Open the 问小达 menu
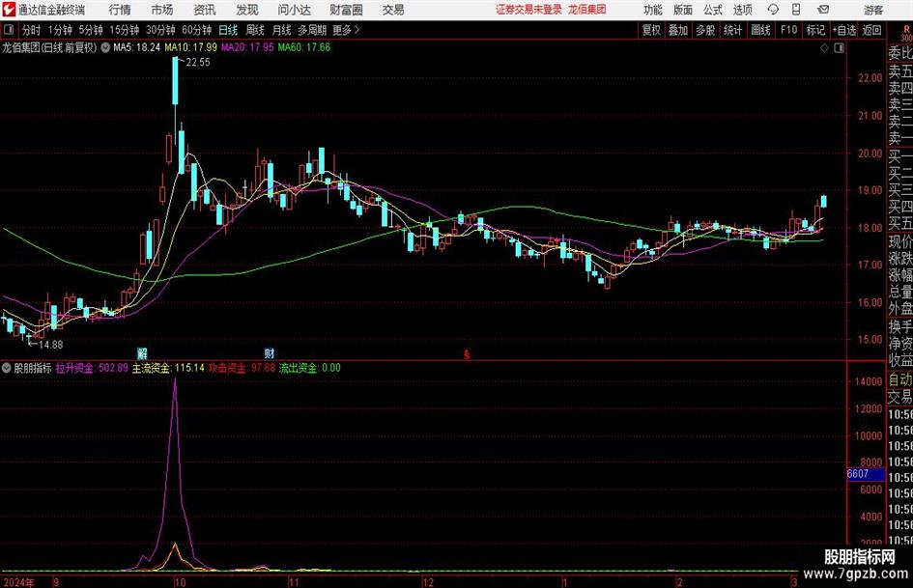 click(294, 10)
